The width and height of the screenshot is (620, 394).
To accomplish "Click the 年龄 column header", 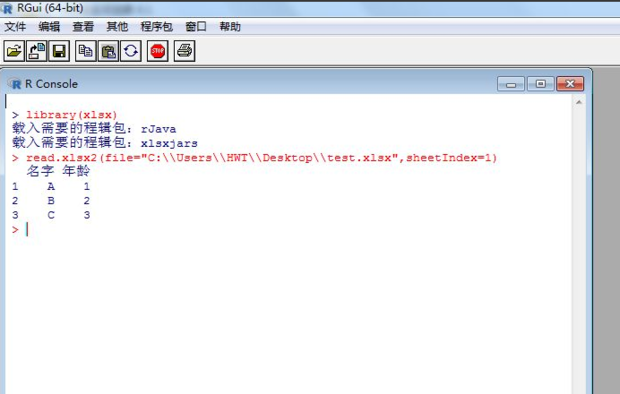I will pyautogui.click(x=76, y=171).
